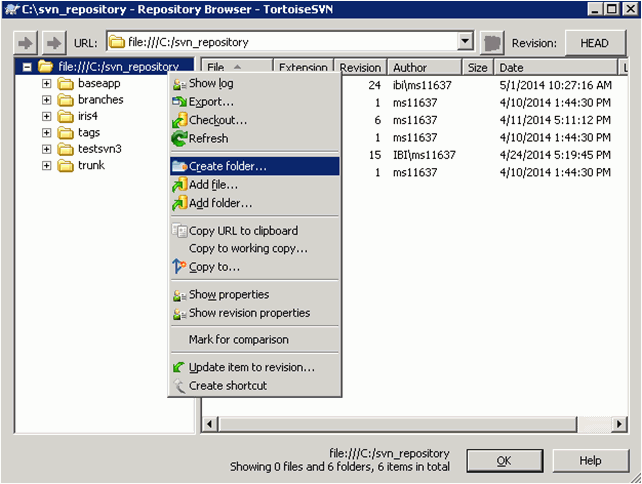Sort by the Size column header
Screen dimensions: 642x484
478,67
